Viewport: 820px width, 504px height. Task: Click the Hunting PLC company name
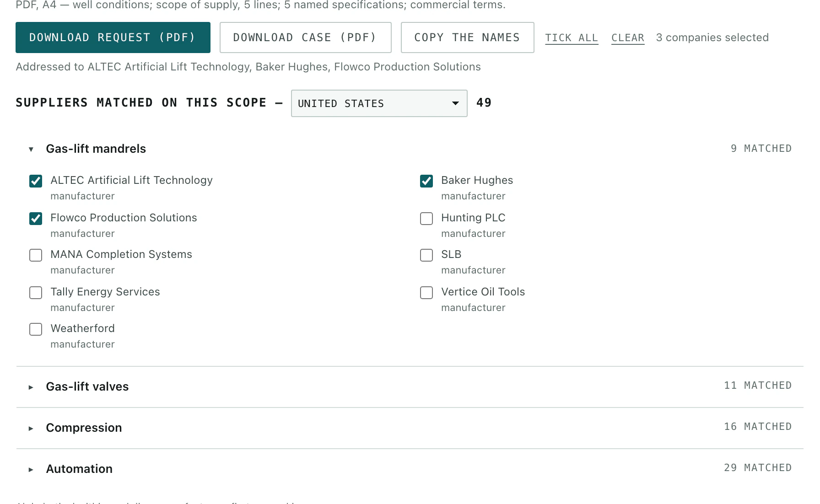click(x=473, y=218)
